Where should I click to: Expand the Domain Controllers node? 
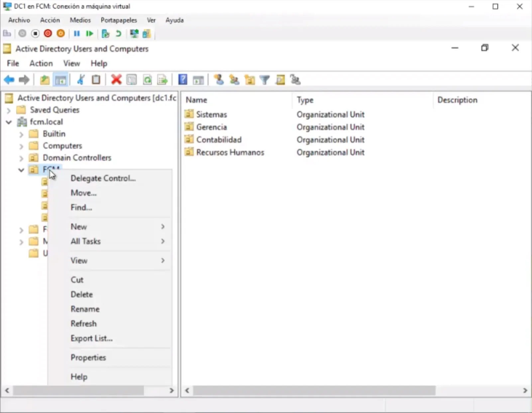coord(21,158)
